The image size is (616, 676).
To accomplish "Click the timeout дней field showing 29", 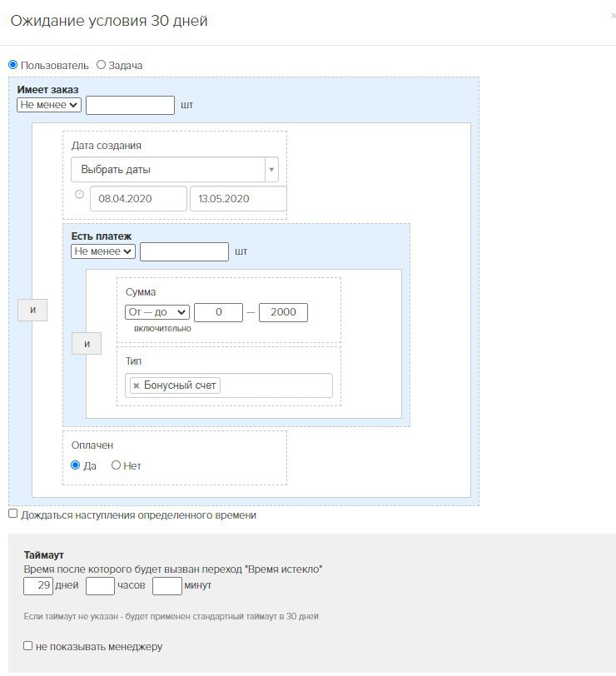I will [38, 586].
